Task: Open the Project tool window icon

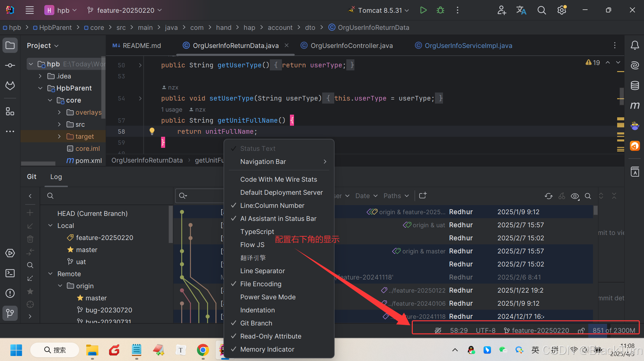Action: pos(10,45)
